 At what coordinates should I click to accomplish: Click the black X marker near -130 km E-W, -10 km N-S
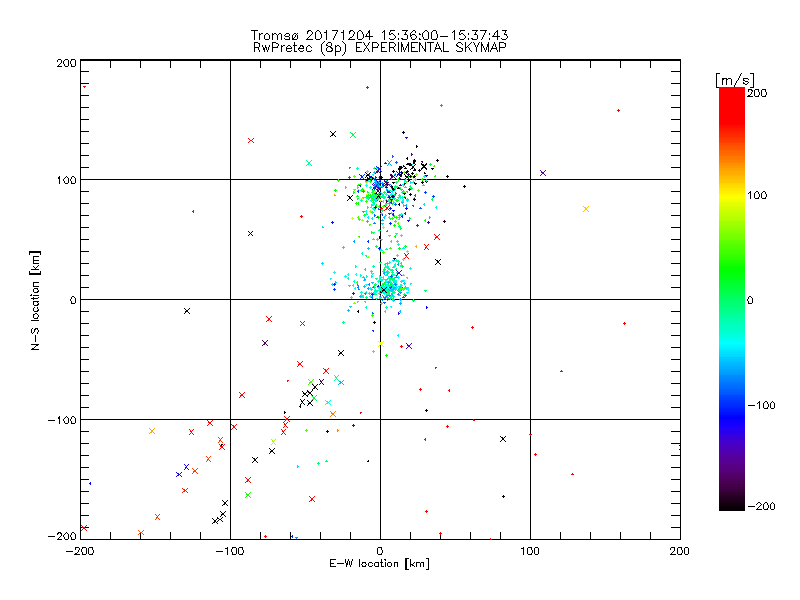click(187, 311)
